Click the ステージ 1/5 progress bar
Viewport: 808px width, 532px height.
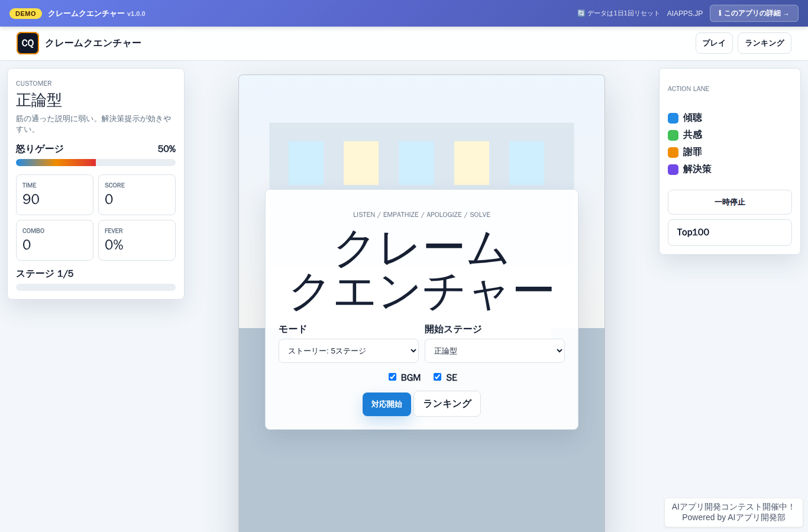point(96,287)
